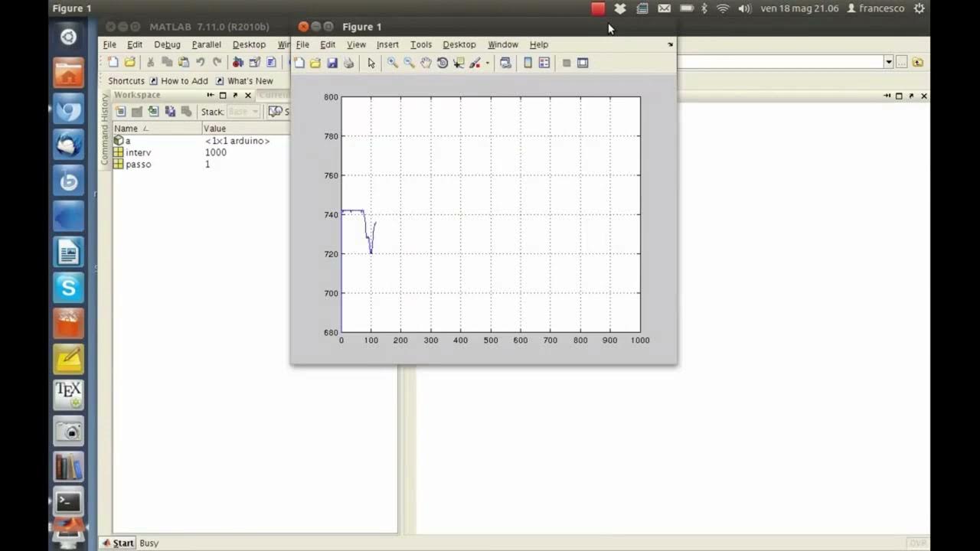Open Figure 1 Desktop menu

pyautogui.click(x=459, y=44)
